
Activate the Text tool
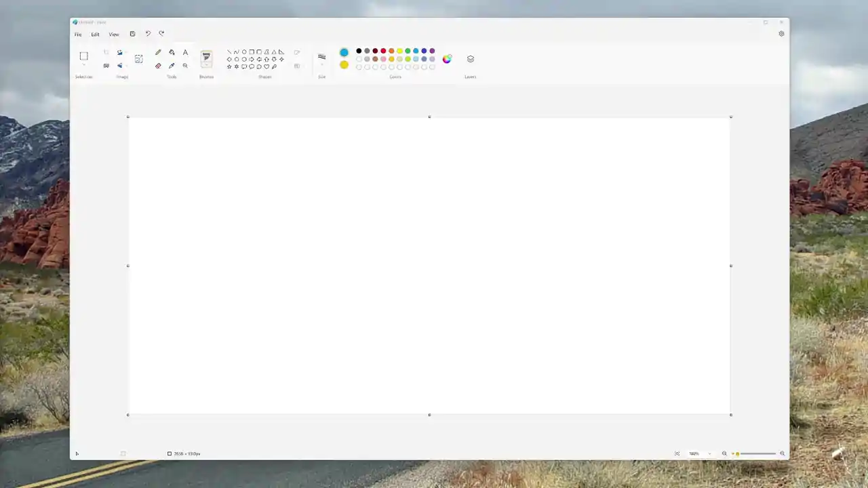(185, 52)
